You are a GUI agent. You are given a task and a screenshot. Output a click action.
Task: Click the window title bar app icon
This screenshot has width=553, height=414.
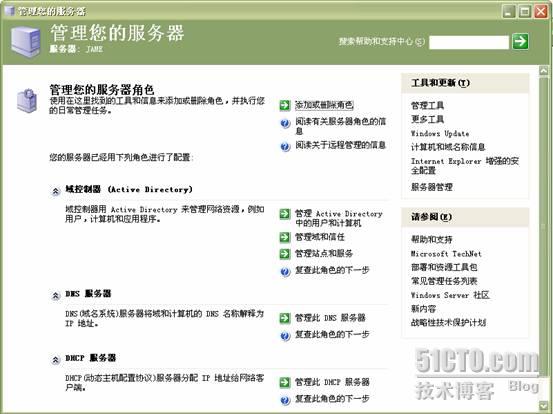pyautogui.click(x=10, y=11)
